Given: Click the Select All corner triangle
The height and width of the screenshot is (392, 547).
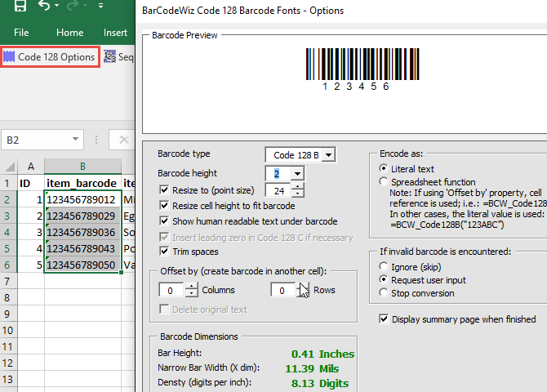Looking at the screenshot, I should (10, 167).
